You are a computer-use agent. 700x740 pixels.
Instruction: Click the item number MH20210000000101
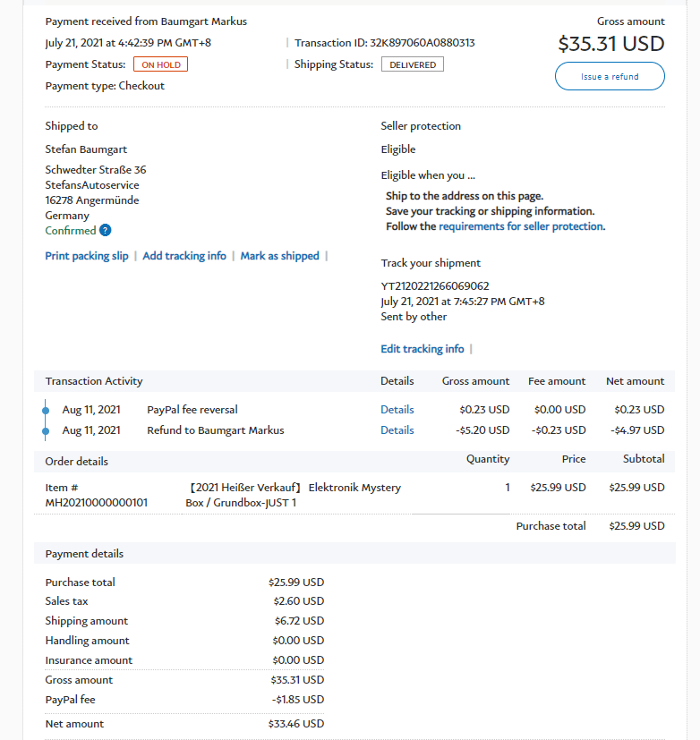pos(97,502)
